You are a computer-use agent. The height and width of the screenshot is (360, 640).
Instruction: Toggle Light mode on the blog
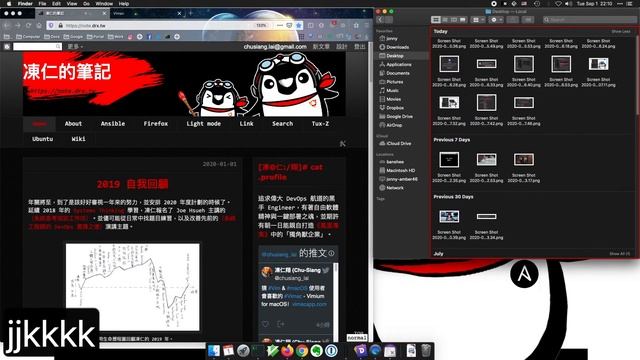pyautogui.click(x=204, y=124)
